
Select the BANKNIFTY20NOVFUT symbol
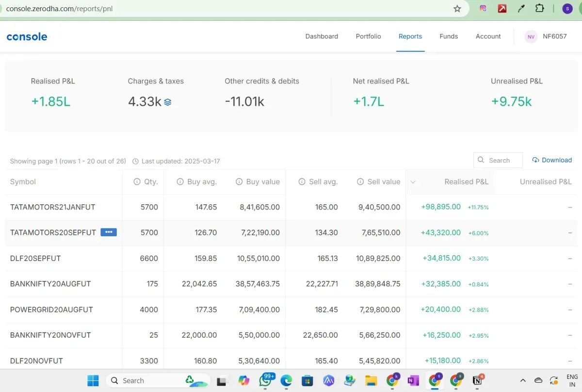tap(50, 335)
